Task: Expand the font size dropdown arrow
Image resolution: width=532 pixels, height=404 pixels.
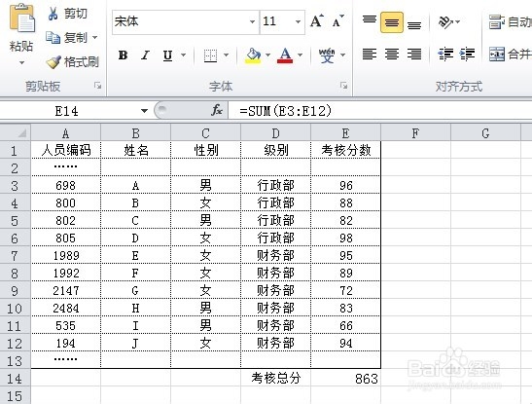Action: tap(298, 21)
